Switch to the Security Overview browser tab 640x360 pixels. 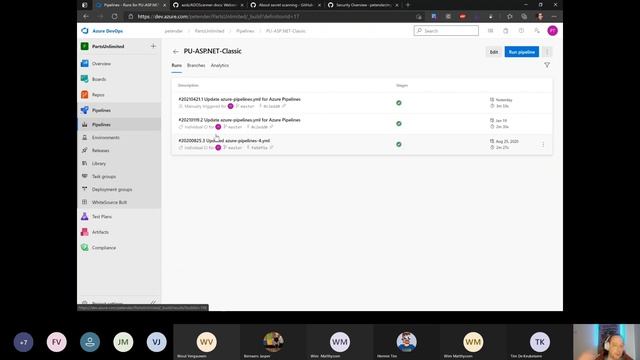pyautogui.click(x=362, y=5)
